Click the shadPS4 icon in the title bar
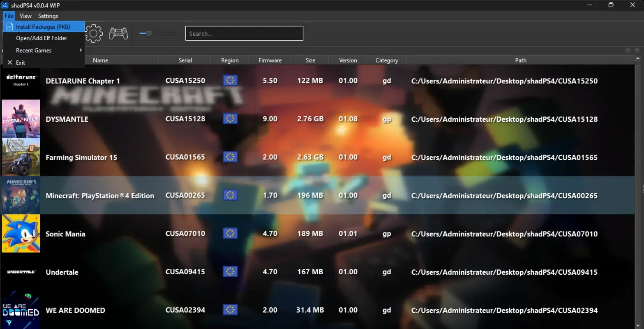 pos(4,5)
